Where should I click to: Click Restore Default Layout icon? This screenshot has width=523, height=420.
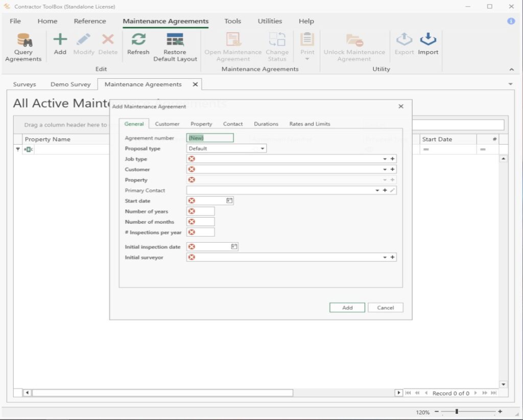pos(175,40)
